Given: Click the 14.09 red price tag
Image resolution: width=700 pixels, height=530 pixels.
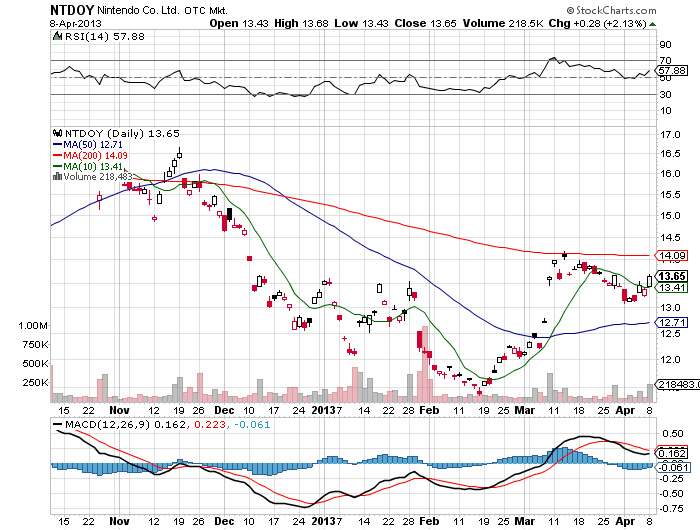Looking at the screenshot, I should click(672, 255).
